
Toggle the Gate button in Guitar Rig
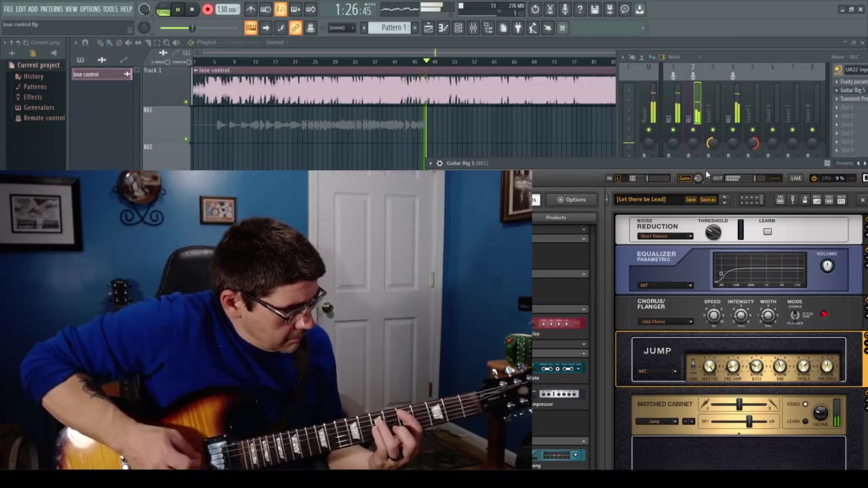pyautogui.click(x=684, y=178)
